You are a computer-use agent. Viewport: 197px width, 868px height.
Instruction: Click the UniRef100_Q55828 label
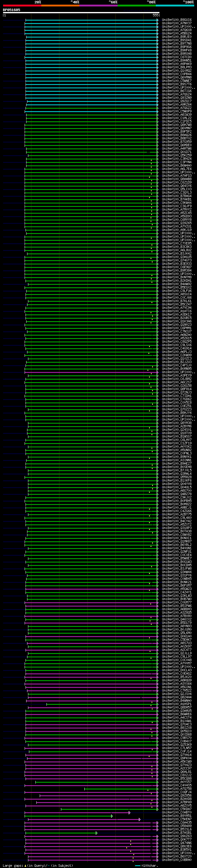click(x=177, y=477)
